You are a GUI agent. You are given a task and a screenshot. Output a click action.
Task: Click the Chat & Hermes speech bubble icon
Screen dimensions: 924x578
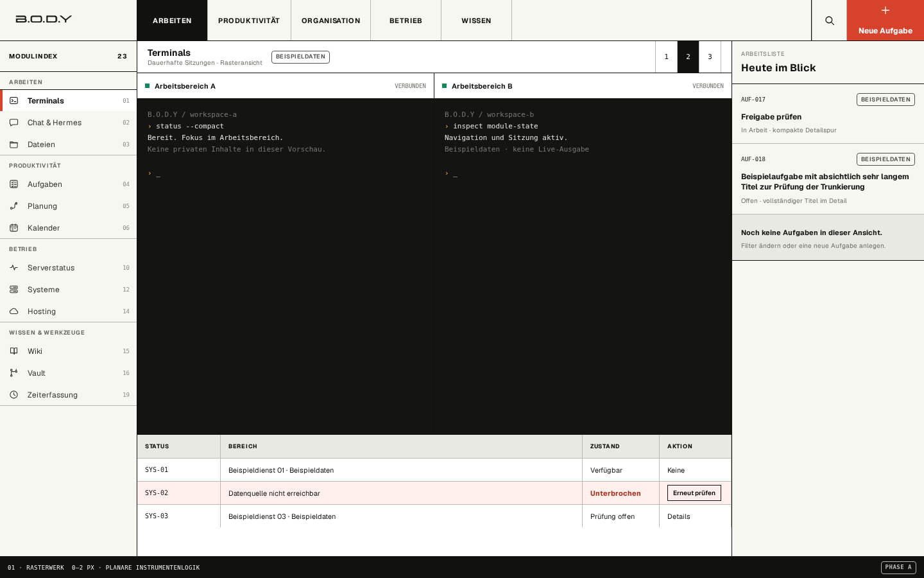(13, 123)
